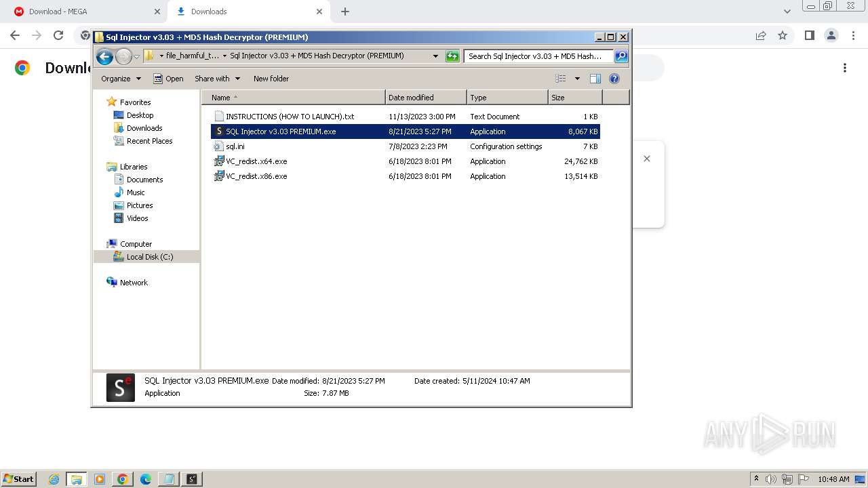This screenshot has height=488, width=868.
Task: Select SQL Injector v3.03 PREMIUM.exe file
Action: [406, 131]
